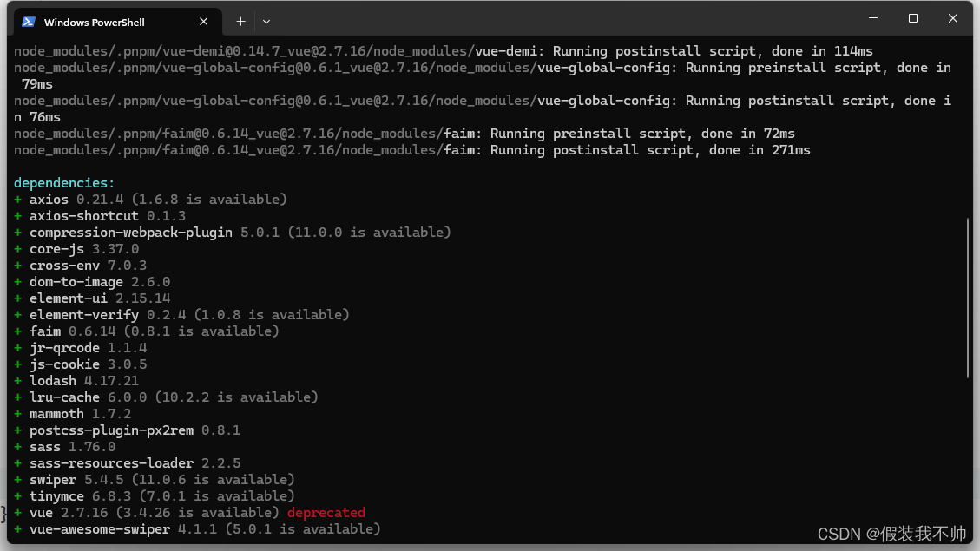Click the 'vue 2.7.16' dependency line
Image resolution: width=980 pixels, height=551 pixels.
point(189,513)
